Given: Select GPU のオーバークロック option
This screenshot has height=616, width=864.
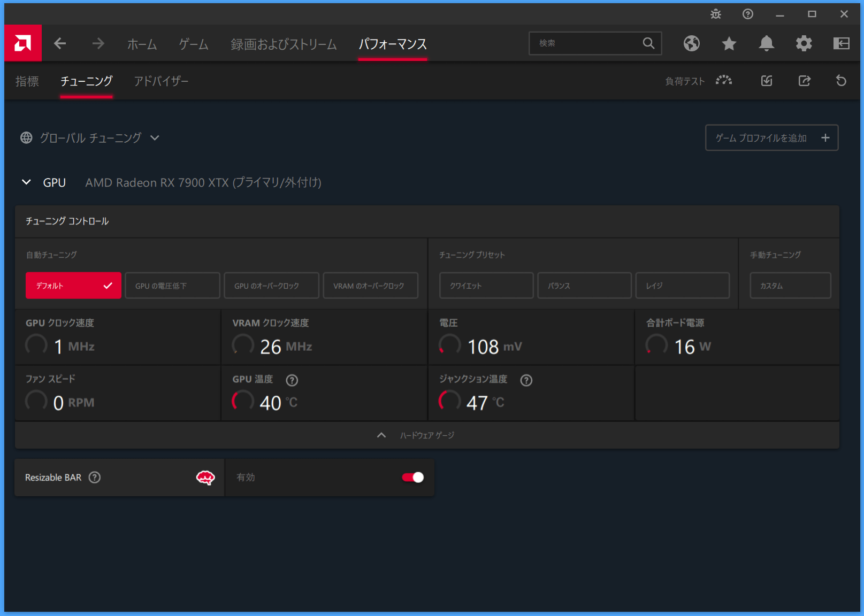Looking at the screenshot, I should [x=271, y=286].
